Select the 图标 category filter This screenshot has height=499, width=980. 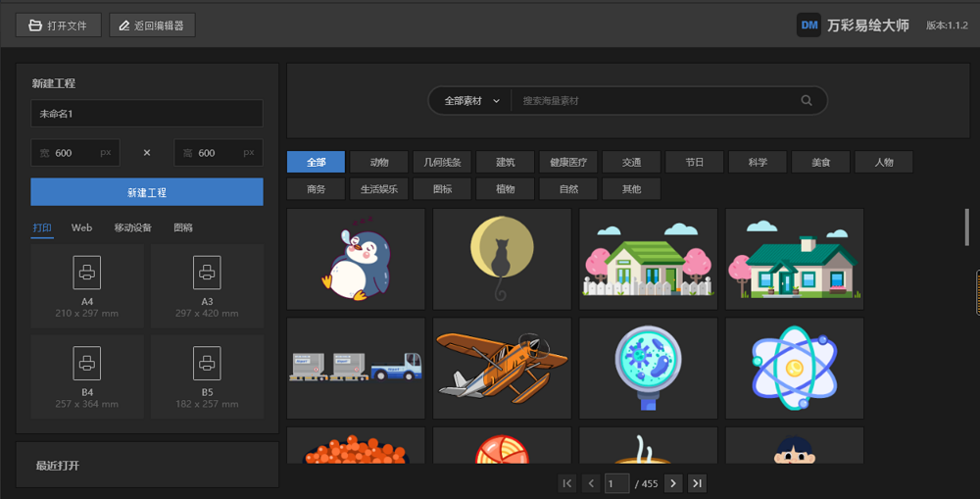442,189
